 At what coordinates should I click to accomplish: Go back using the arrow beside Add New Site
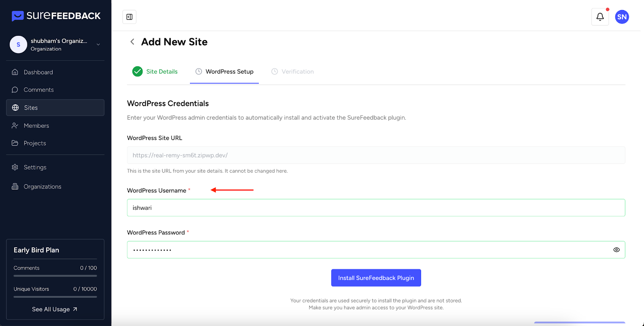pyautogui.click(x=132, y=42)
